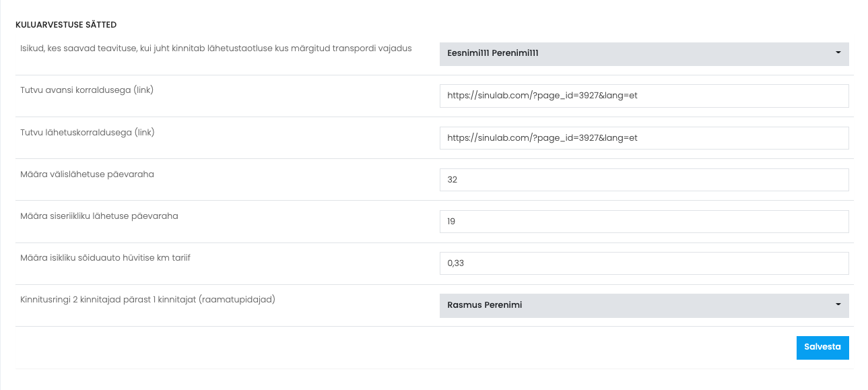Screen dimensions: 868x390
Task: Click the KULUARVESTUSE SÄTTED section heading
Action: click(66, 25)
